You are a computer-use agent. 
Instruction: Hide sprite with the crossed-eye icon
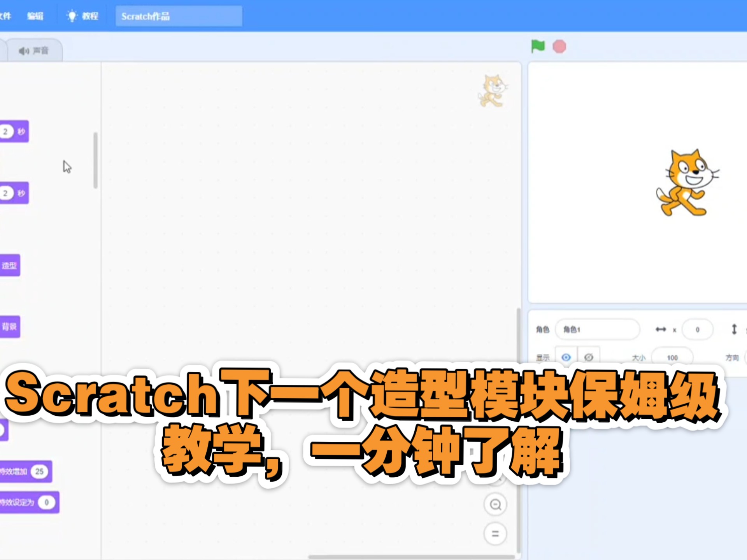click(589, 357)
